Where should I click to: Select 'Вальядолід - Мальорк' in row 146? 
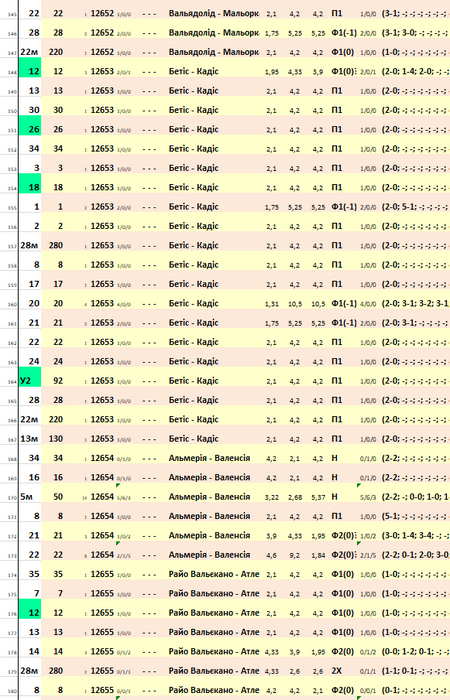(x=214, y=33)
